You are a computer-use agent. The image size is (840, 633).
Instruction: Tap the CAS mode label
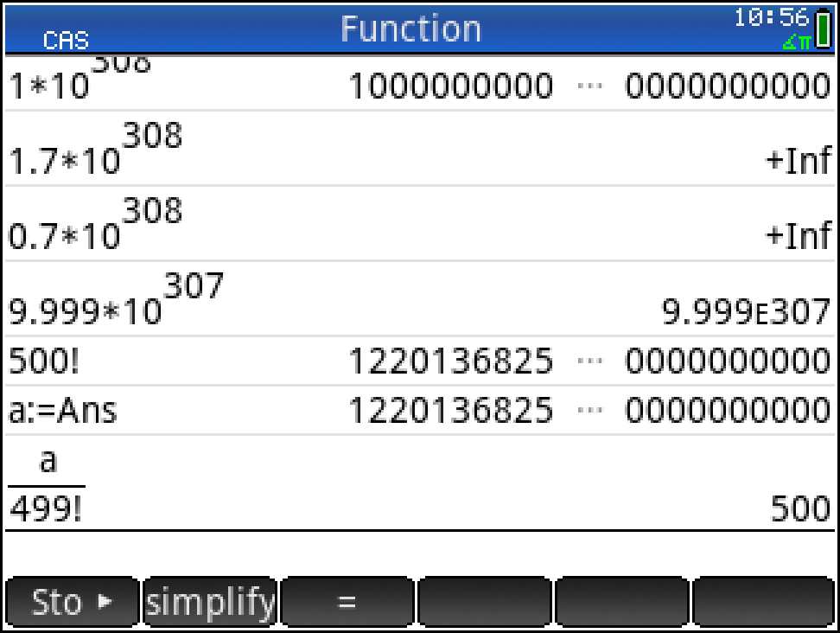click(x=66, y=41)
